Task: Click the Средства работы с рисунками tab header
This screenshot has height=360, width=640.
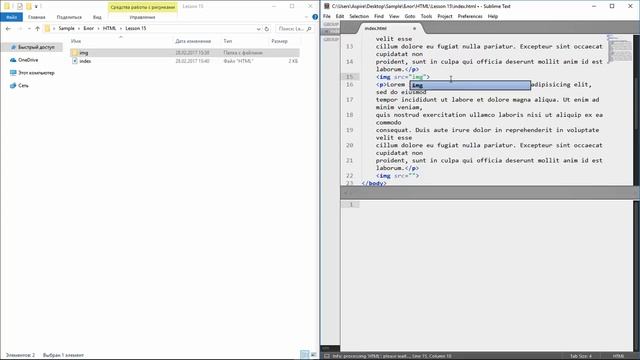Action: pos(142,7)
